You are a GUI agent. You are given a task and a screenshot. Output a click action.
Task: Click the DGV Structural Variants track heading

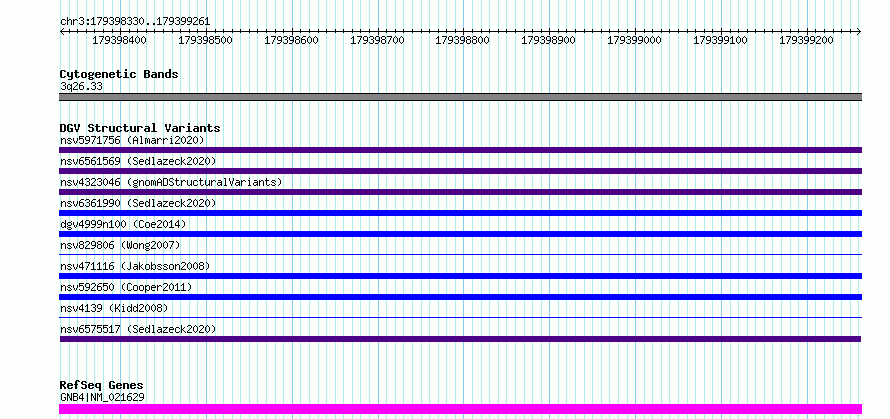[x=140, y=128]
